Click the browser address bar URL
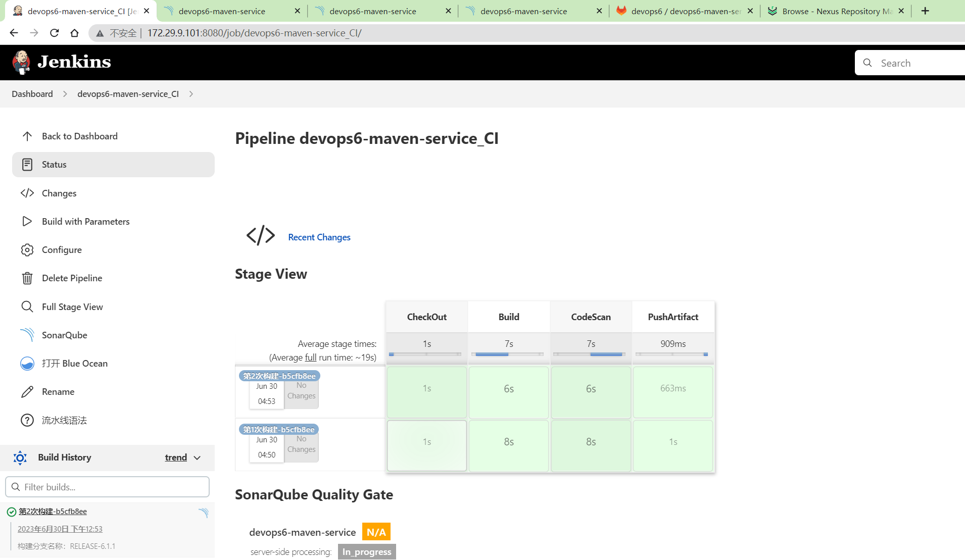Screen dimensions: 965x560 click(254, 33)
